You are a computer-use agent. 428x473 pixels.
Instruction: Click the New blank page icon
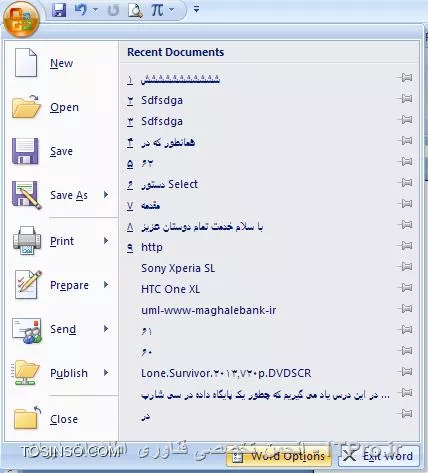[26, 63]
